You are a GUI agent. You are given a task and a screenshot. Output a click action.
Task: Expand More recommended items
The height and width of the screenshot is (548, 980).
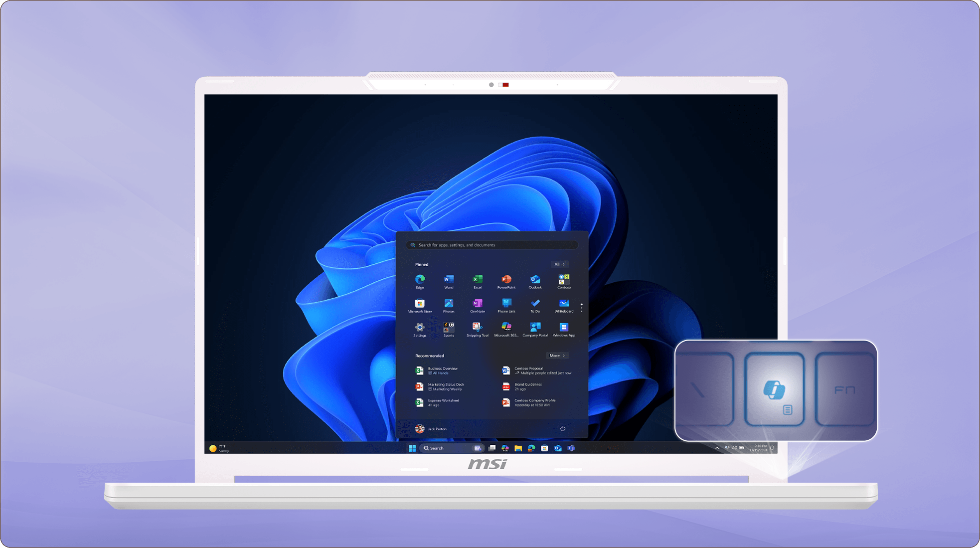click(557, 356)
